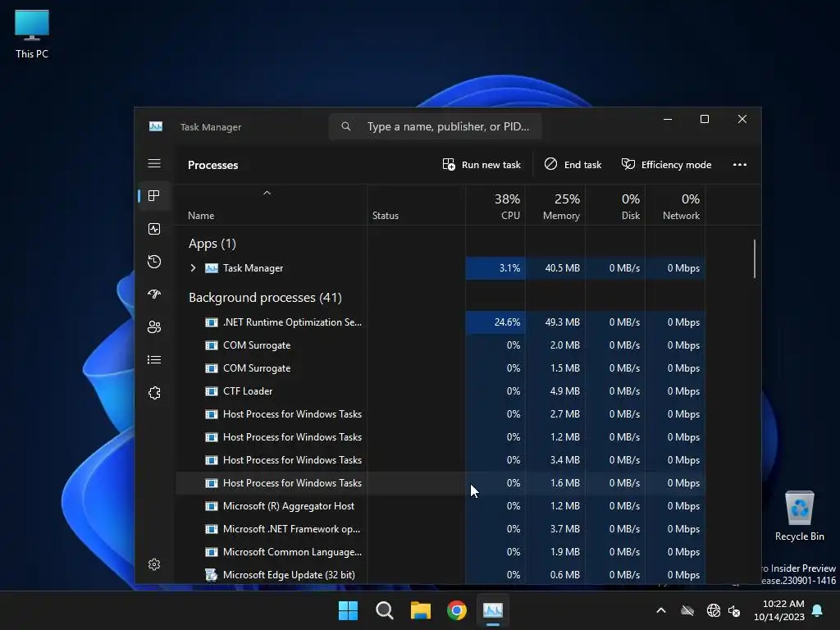Launch Google Chrome from the taskbar
This screenshot has height=630, width=840.
456,610
